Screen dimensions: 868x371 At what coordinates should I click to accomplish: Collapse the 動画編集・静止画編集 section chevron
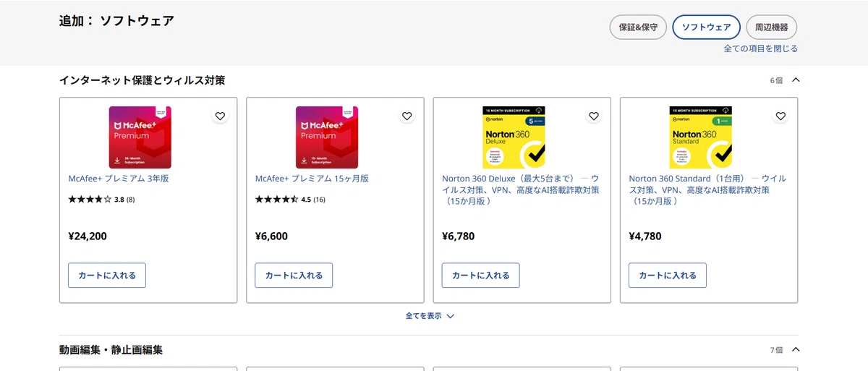(x=796, y=350)
